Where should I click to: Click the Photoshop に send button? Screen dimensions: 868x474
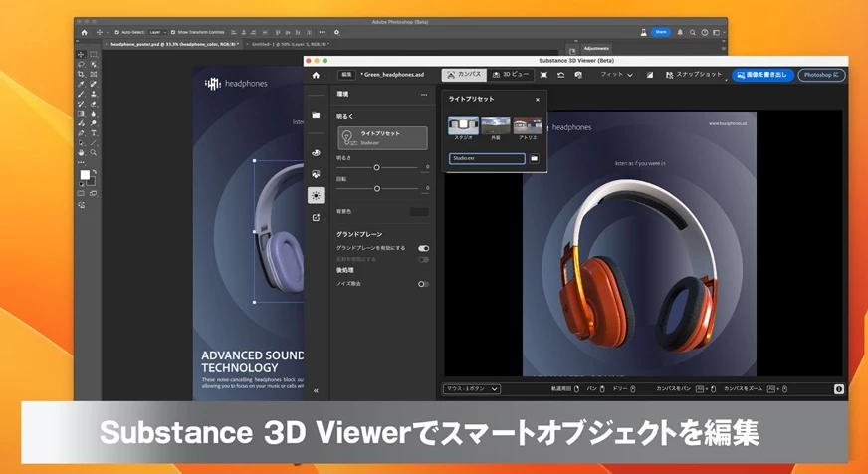point(821,75)
